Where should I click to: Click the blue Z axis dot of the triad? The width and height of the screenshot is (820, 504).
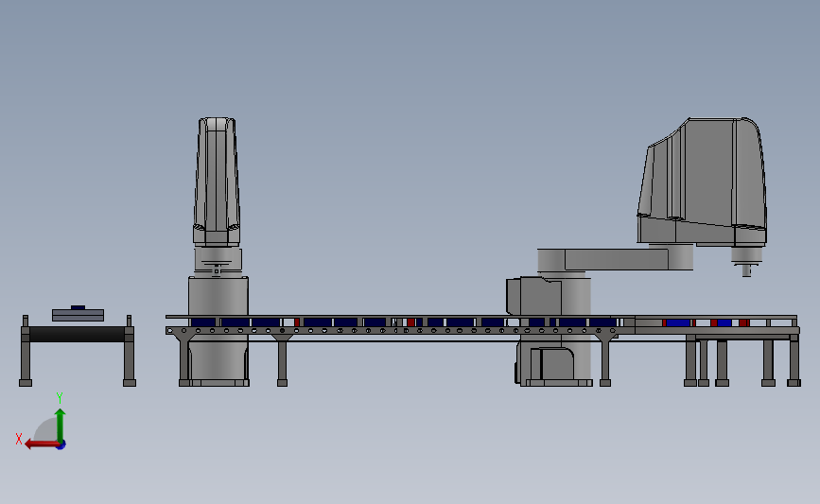click(x=61, y=445)
